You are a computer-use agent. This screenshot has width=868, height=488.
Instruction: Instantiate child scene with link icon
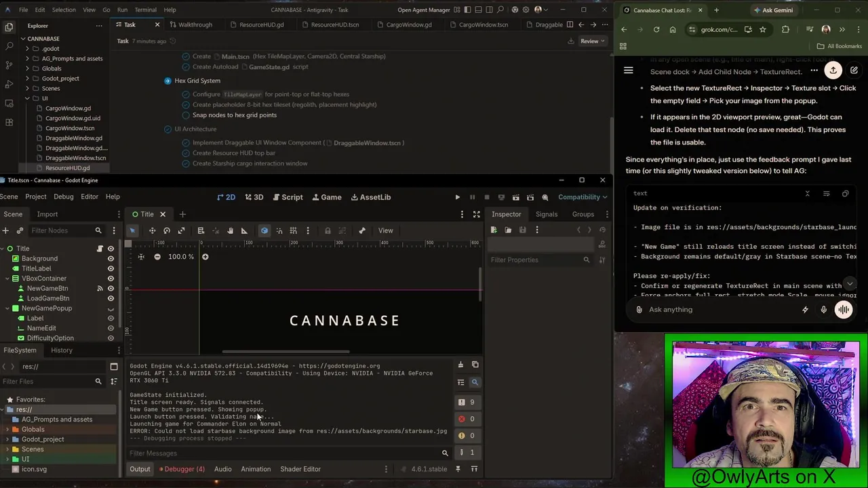pos(20,230)
